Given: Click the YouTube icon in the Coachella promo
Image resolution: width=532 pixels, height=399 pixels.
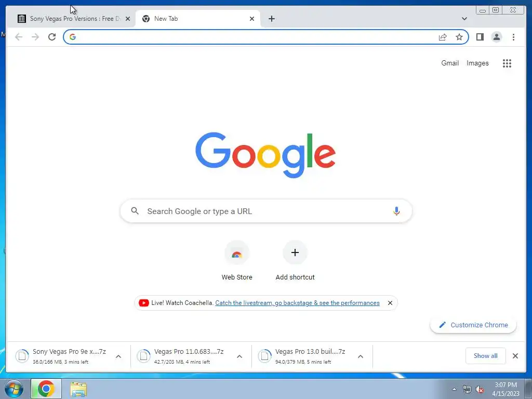Looking at the screenshot, I should tap(143, 303).
